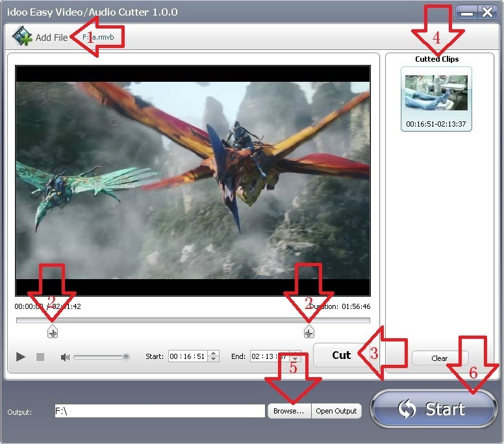Select the right end trim marker
Screen dimensions: 504x444
tap(309, 332)
